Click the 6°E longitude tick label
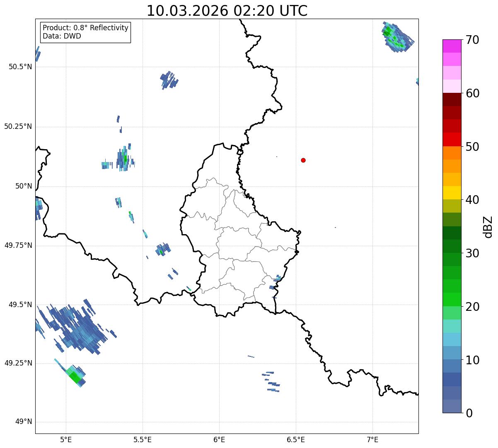This screenshot has width=498, height=448. coord(219,439)
